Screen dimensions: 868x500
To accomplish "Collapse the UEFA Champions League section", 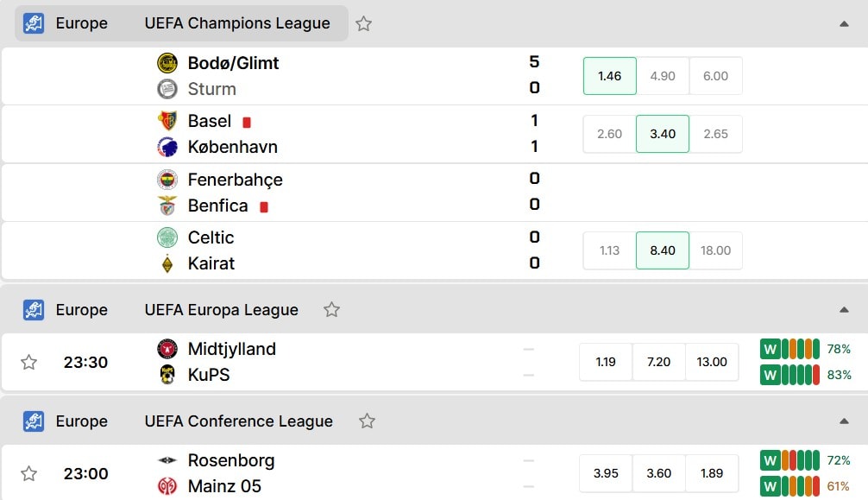I will 844,24.
